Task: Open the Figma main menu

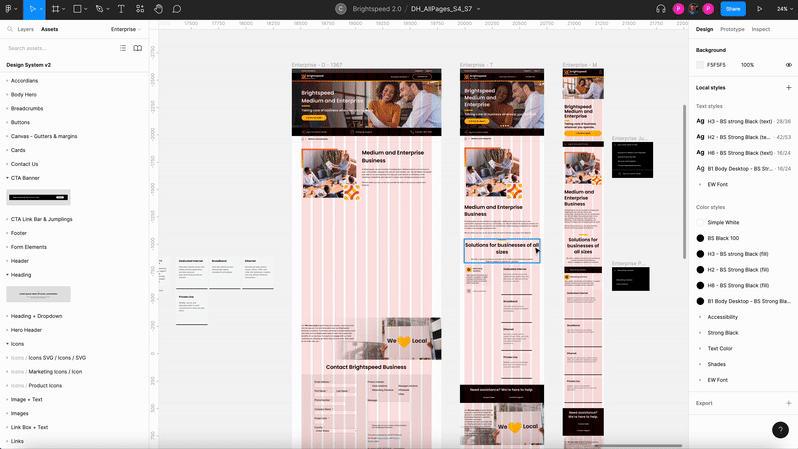Action: coord(8,9)
